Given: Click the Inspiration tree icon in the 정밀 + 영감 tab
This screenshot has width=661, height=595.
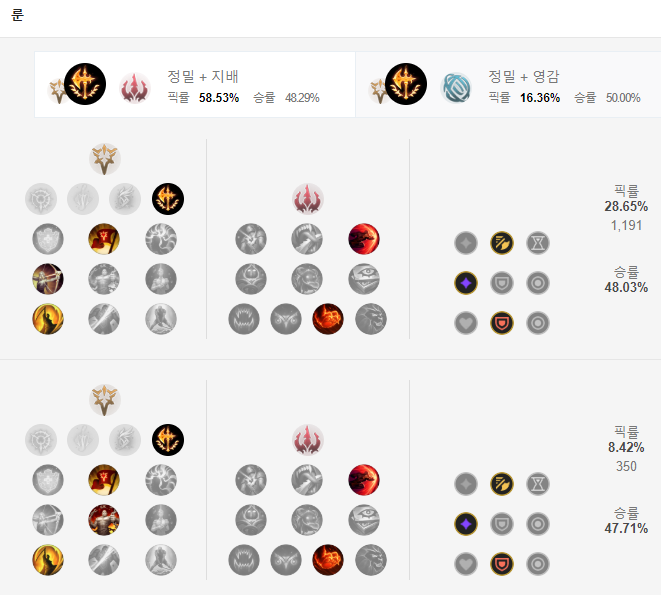Looking at the screenshot, I should pyautogui.click(x=456, y=88).
